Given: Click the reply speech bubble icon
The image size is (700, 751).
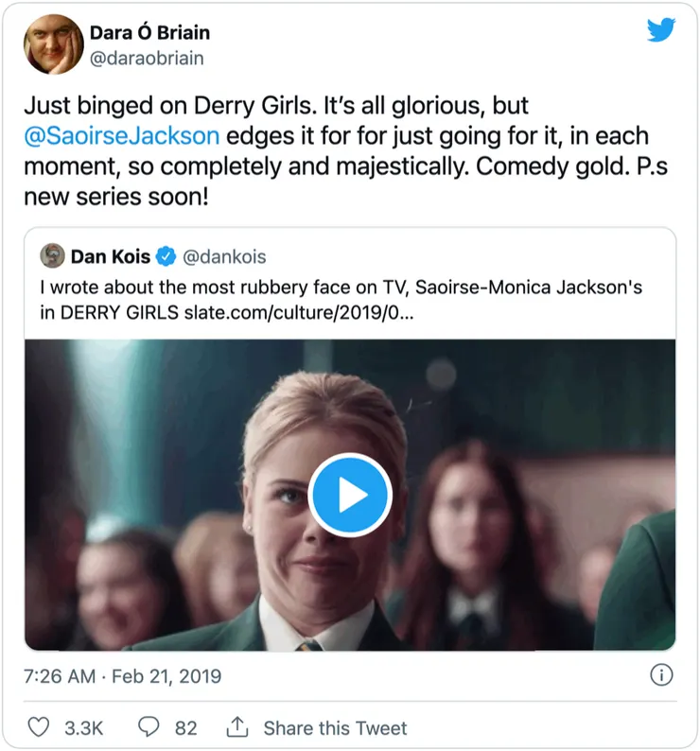Looking at the screenshot, I should 149,727.
